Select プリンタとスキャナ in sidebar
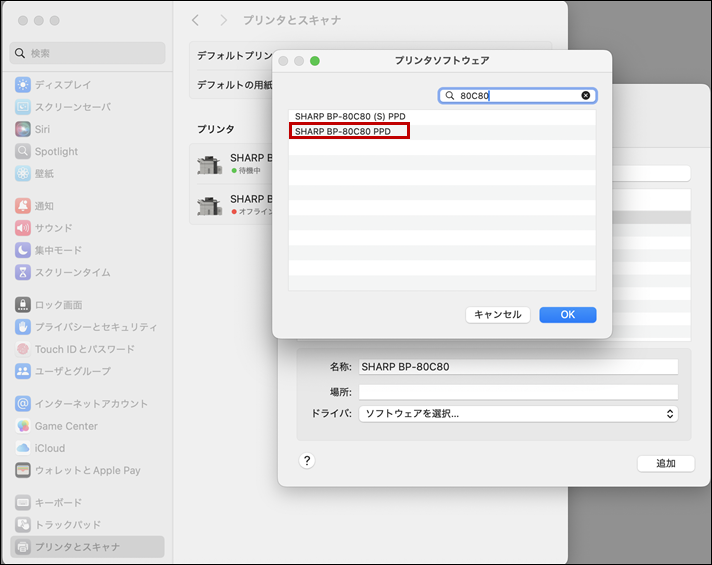This screenshot has width=712, height=565. tap(87, 547)
